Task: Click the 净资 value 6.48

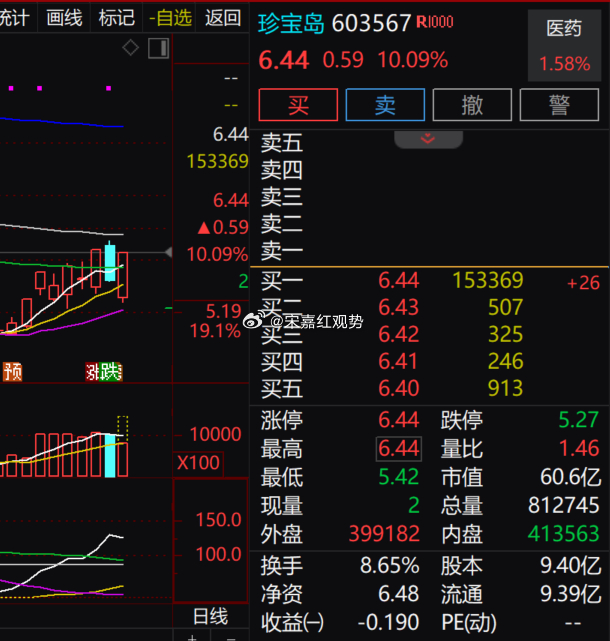Action: point(399,594)
